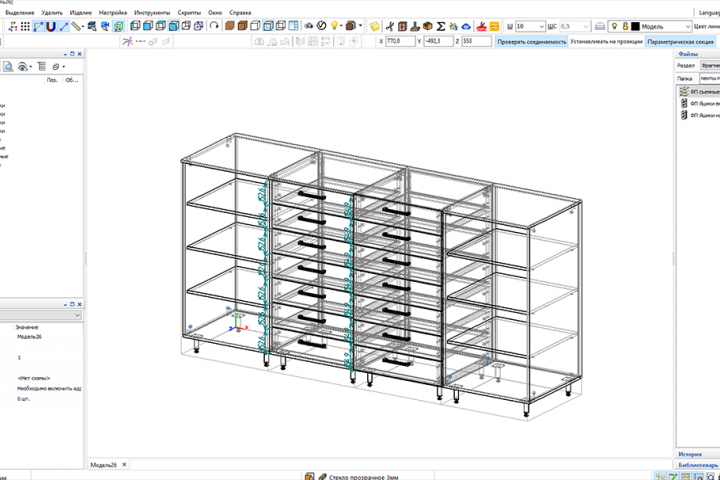Open the ruler tool dropdown arrow
The image size is (720, 480).
click(x=83, y=27)
